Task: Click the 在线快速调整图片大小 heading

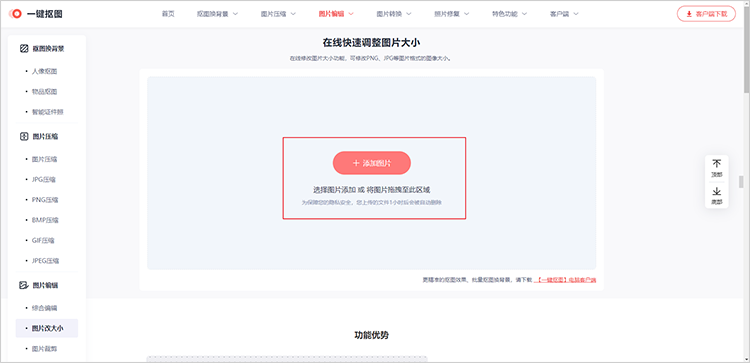Action: (371, 43)
